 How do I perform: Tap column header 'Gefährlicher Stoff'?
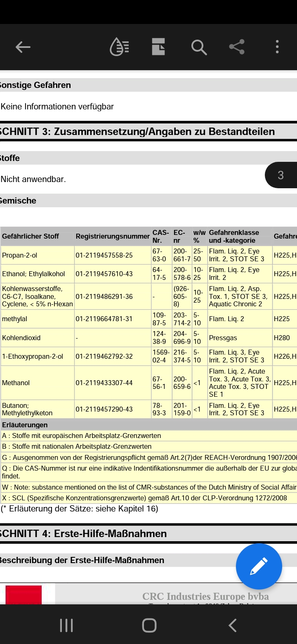(x=31, y=237)
